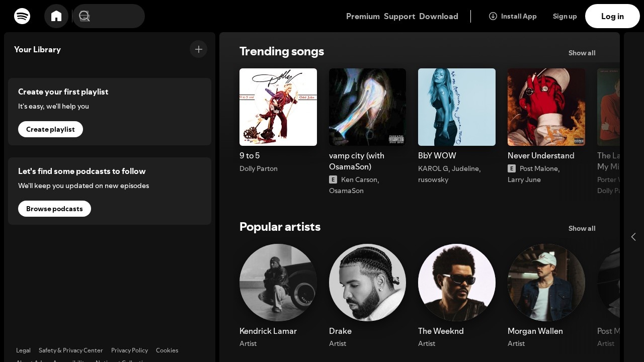Open the Cookies footer link

click(x=167, y=350)
